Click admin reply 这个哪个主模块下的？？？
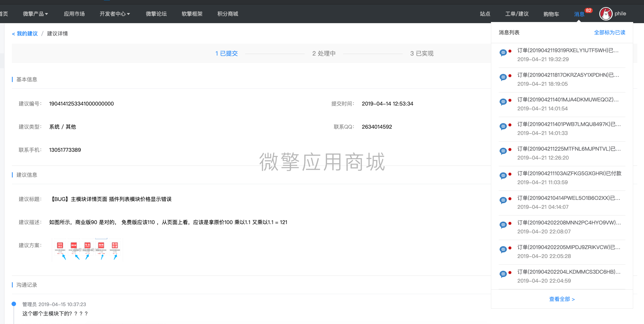This screenshot has width=644, height=324. click(x=55, y=314)
